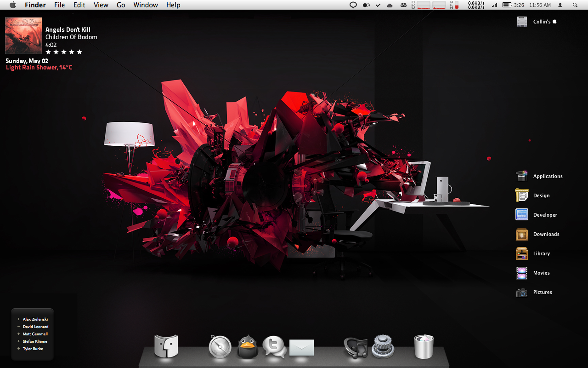Open the Design folder icon
This screenshot has width=588, height=368.
pos(522,195)
